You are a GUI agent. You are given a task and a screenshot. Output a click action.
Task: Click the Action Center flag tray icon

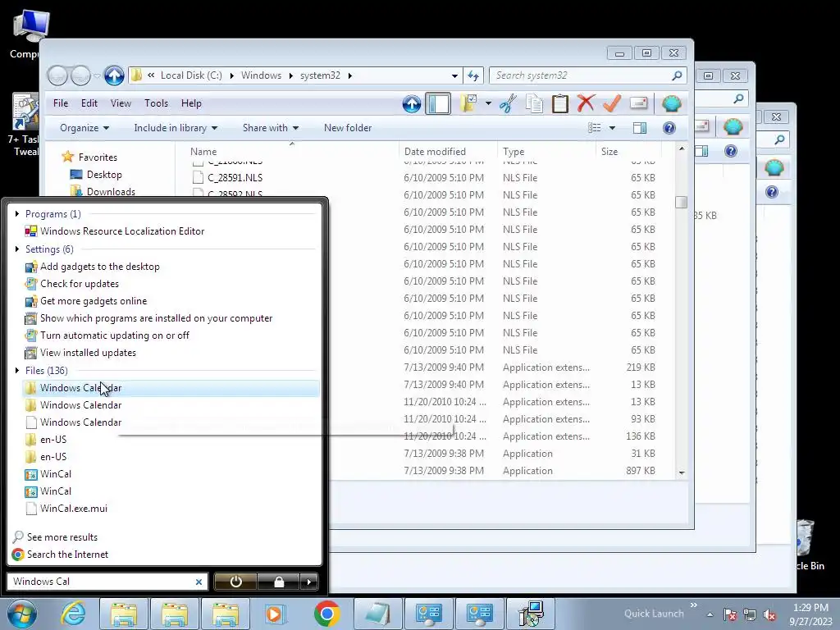pyautogui.click(x=729, y=614)
